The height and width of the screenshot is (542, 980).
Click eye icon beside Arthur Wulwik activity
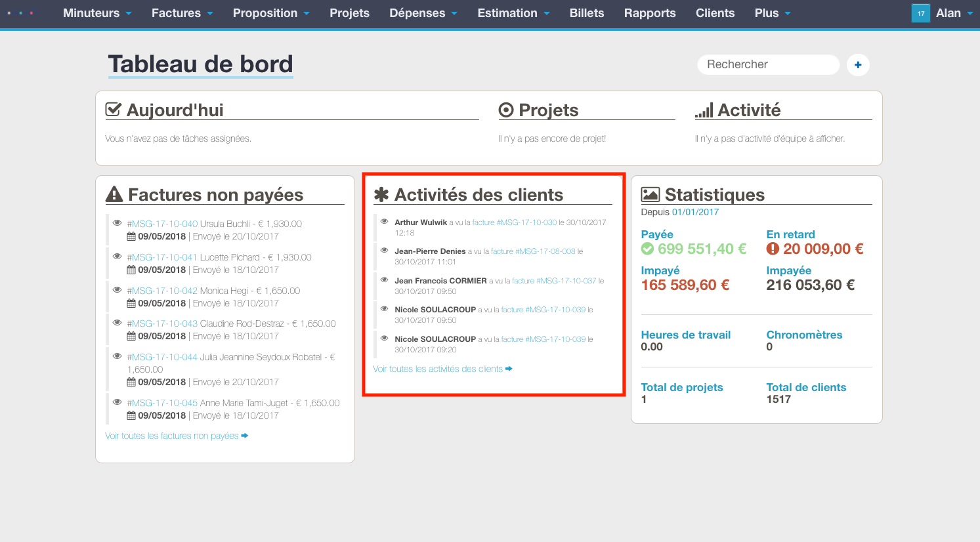coord(385,221)
